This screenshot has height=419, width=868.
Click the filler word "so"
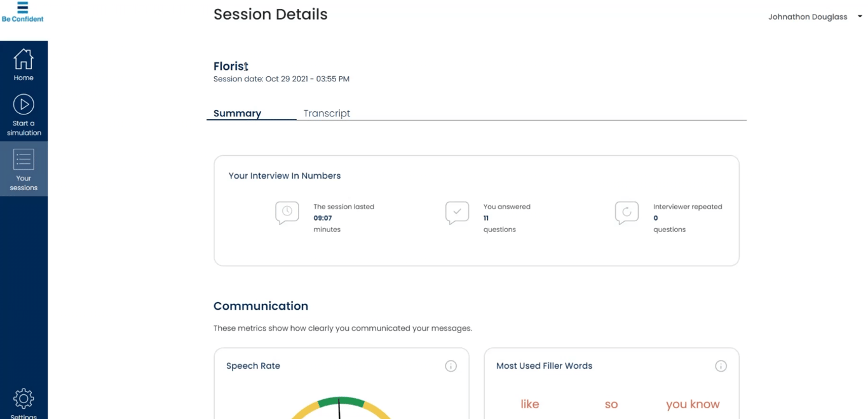point(611,404)
